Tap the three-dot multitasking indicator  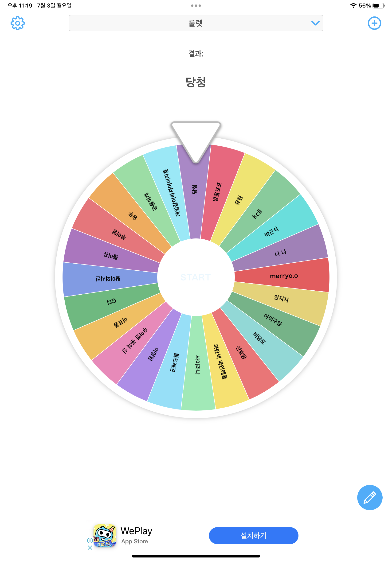pos(196,6)
